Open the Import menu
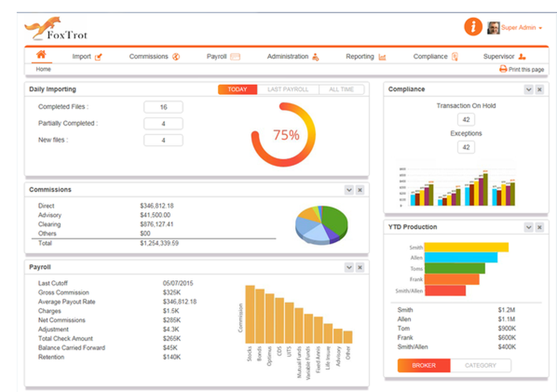557x392 pixels. pyautogui.click(x=87, y=57)
